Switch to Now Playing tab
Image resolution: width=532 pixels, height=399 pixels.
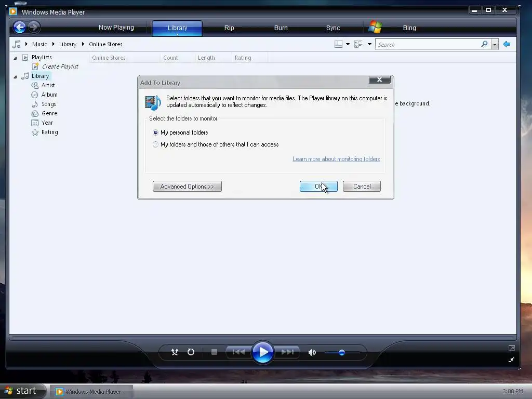click(x=116, y=28)
